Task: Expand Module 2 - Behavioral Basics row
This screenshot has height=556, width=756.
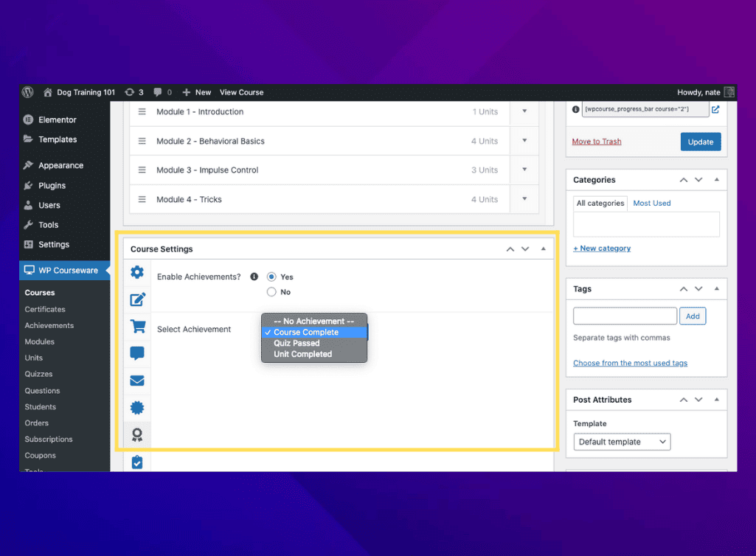Action: click(x=524, y=141)
